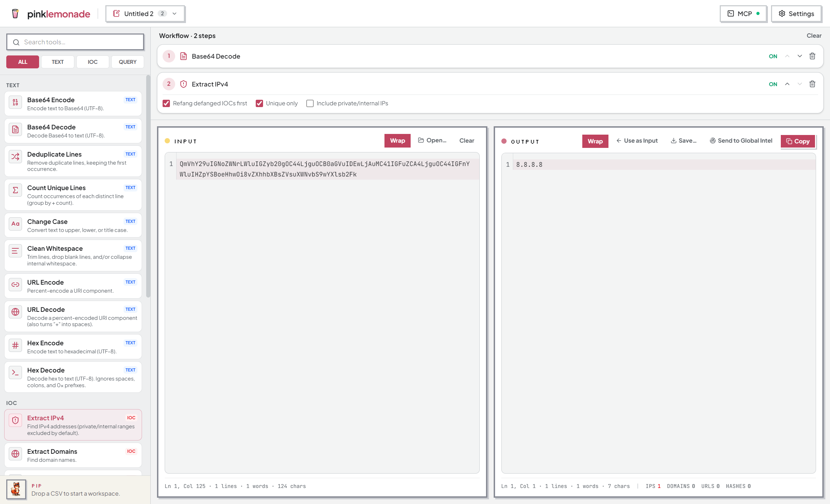Select the QUERY filter tab

[x=127, y=62]
